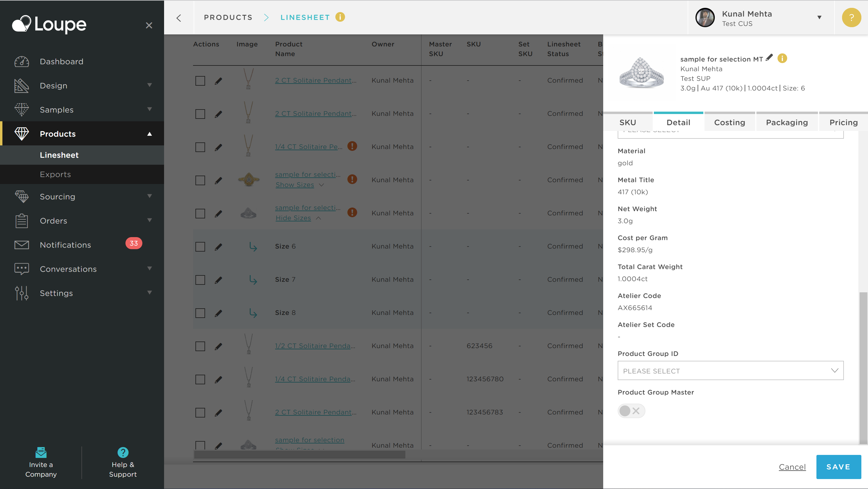Click the SAVE button
This screenshot has height=489, width=868.
[838, 467]
